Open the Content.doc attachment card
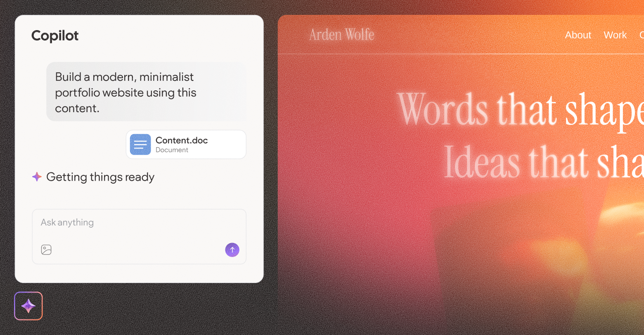 point(186,144)
